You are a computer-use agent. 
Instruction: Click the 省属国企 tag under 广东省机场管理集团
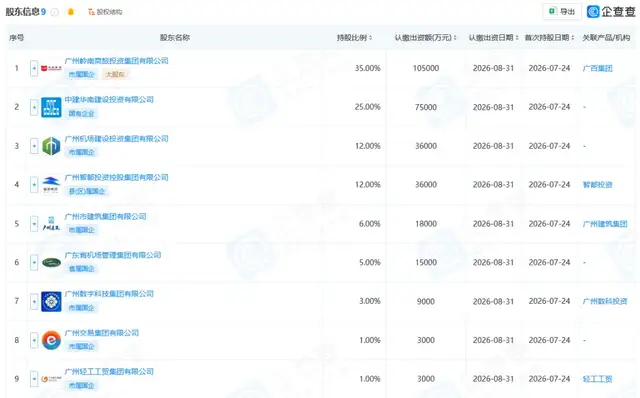81,269
